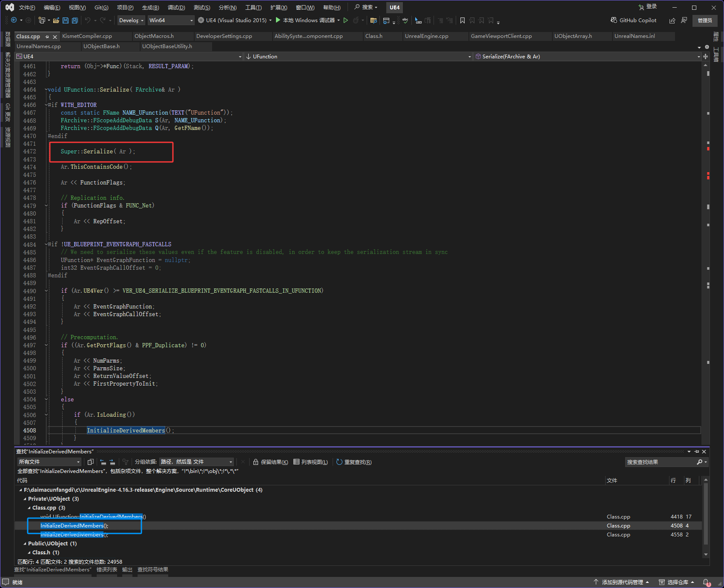Click the notification bell in status bar
The width and height of the screenshot is (724, 588).
click(706, 582)
